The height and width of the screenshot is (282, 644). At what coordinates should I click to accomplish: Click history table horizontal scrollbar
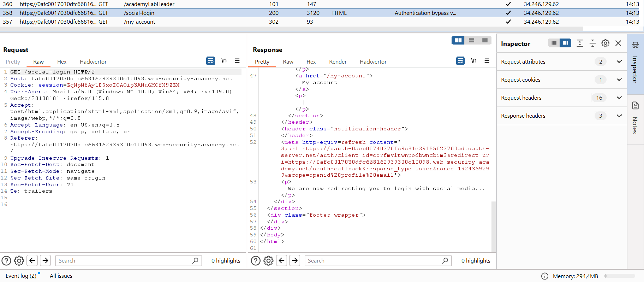coord(291,29)
